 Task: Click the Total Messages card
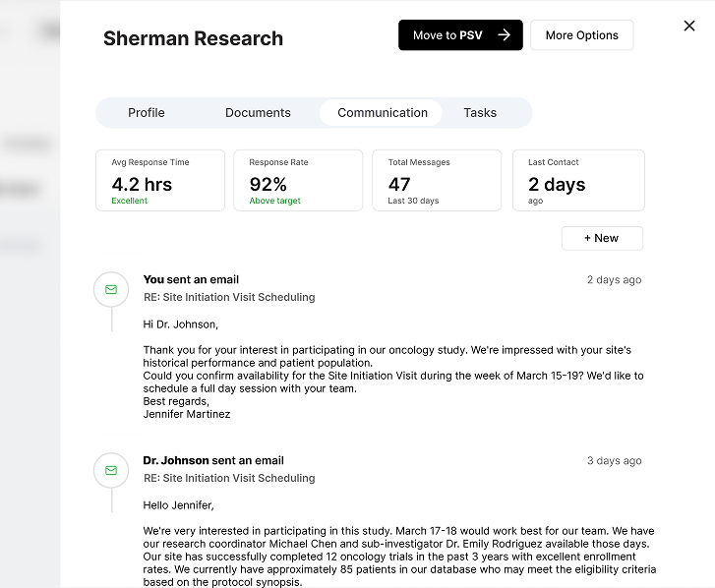tap(437, 181)
